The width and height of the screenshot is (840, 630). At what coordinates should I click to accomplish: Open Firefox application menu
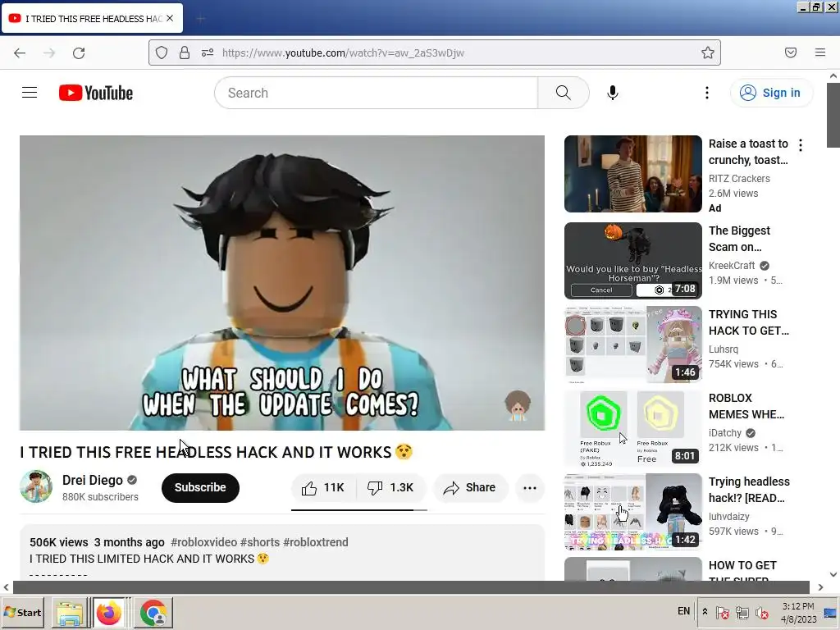click(820, 52)
